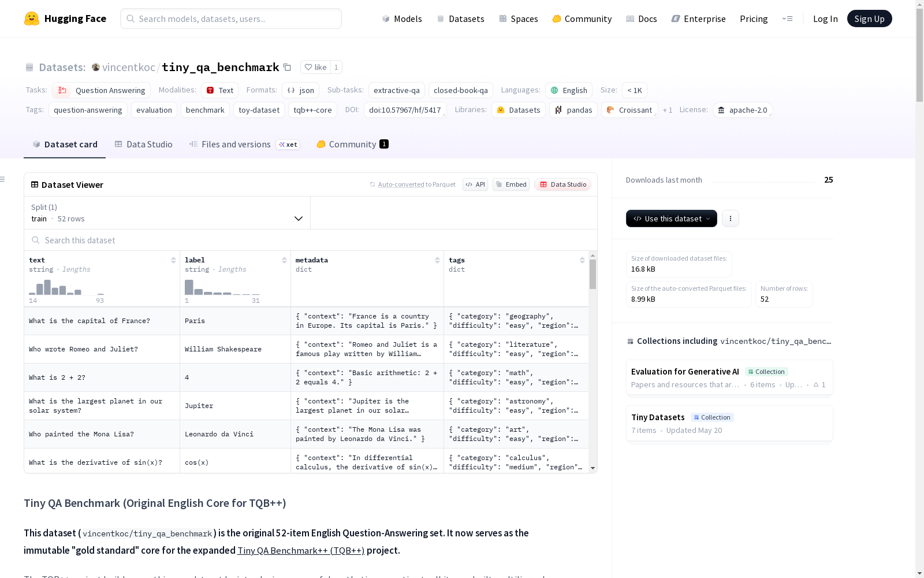This screenshot has height=578, width=924.
Task: Follow the Tiny QA Benchmark++ (TQB++) link
Action: [x=301, y=550]
